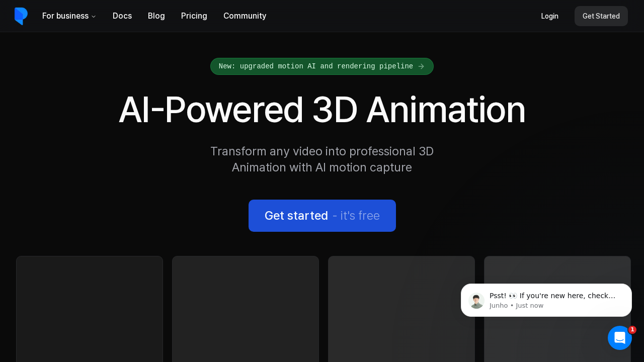Click the Login link
644x362 pixels.
click(549, 16)
